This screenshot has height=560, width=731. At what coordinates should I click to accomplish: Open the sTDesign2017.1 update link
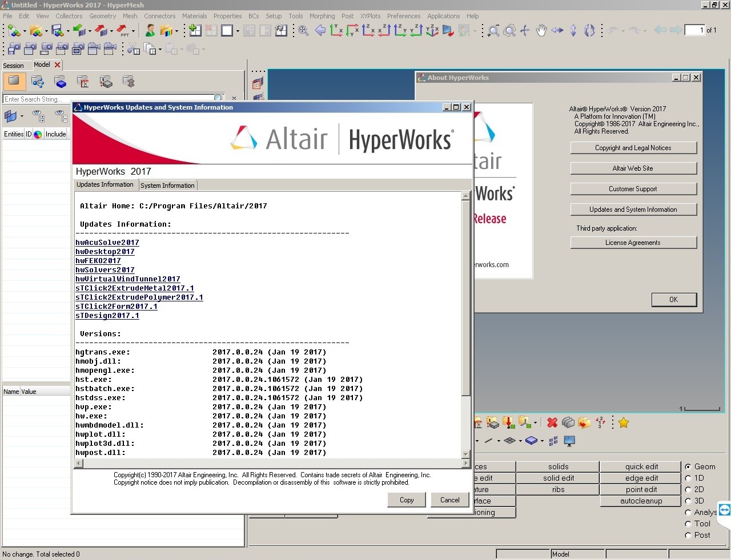(107, 316)
